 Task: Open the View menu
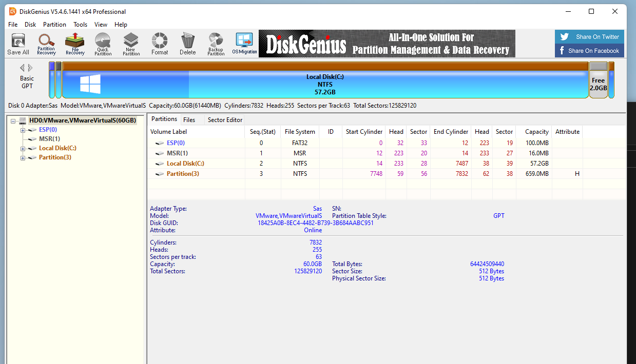click(101, 25)
